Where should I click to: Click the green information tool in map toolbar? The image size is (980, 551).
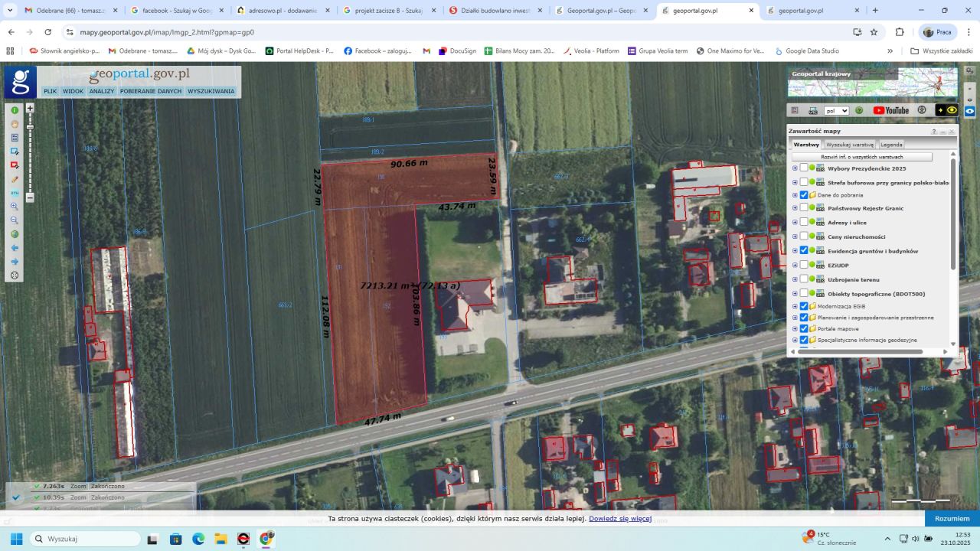15,110
